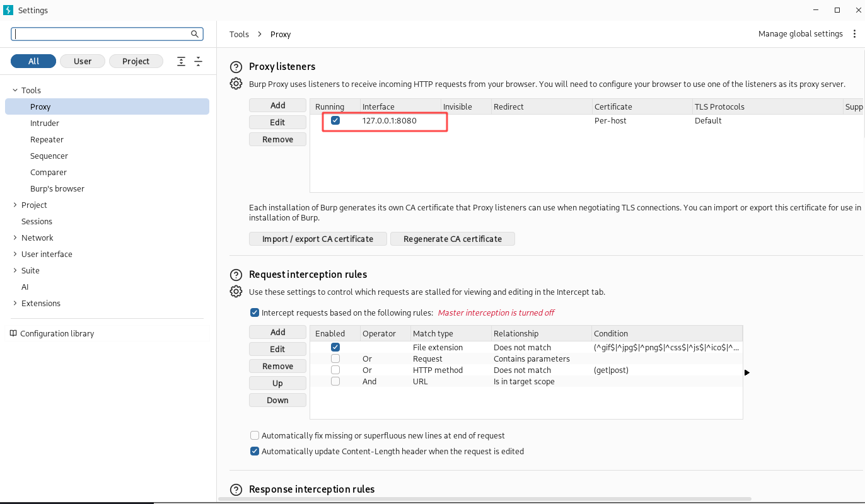This screenshot has width=865, height=504.
Task: Click Tools in the breadcrumb path
Action: pyautogui.click(x=239, y=34)
